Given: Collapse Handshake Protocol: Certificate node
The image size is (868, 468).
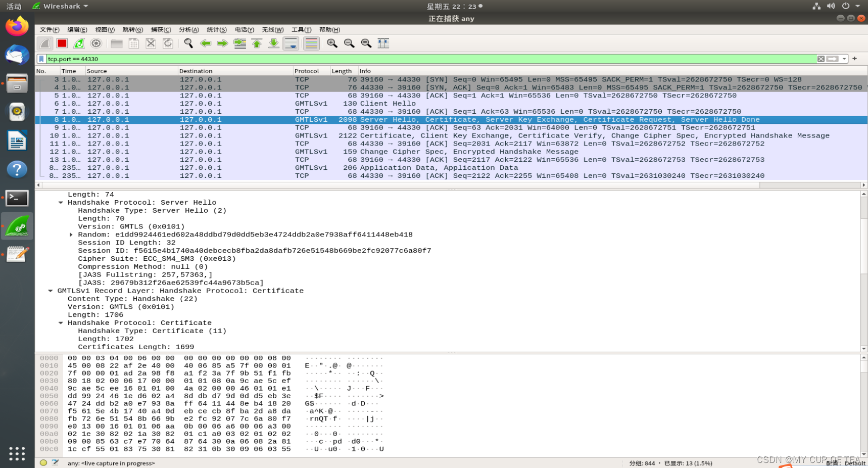Looking at the screenshot, I should pyautogui.click(x=61, y=323).
